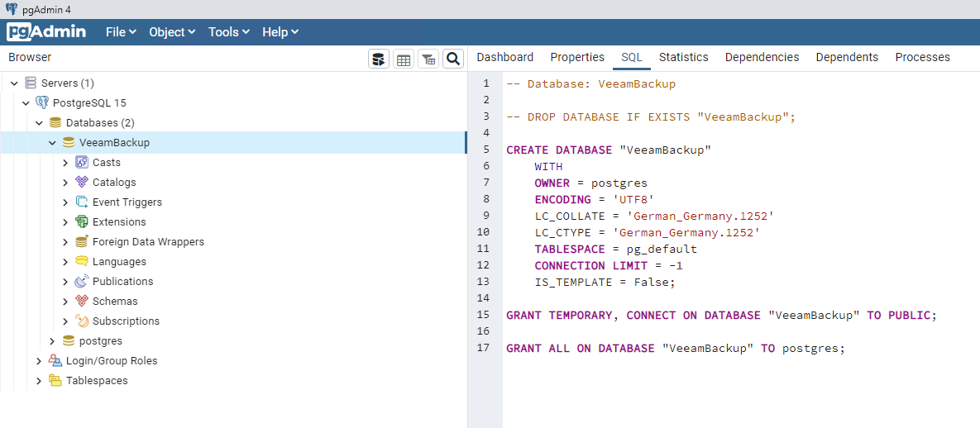The width and height of the screenshot is (980, 428).
Task: Switch to the Dependencies tab
Action: pyautogui.click(x=762, y=58)
